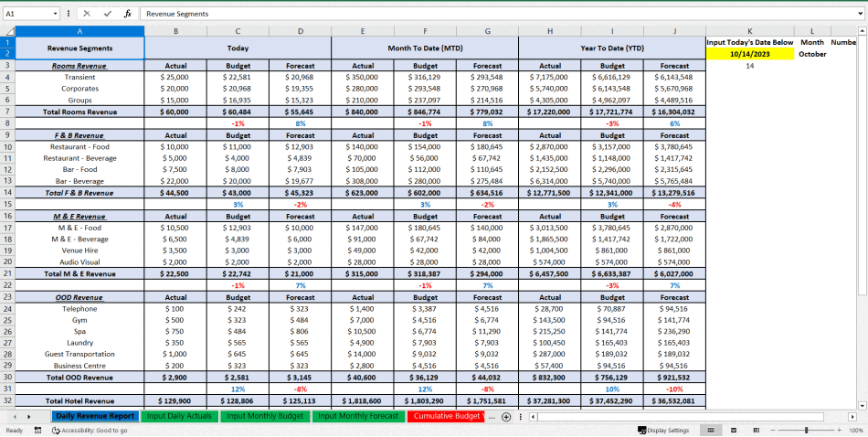Screen dimensions: 868x437
Task: Add a new sheet with plus button
Action: coord(505,417)
